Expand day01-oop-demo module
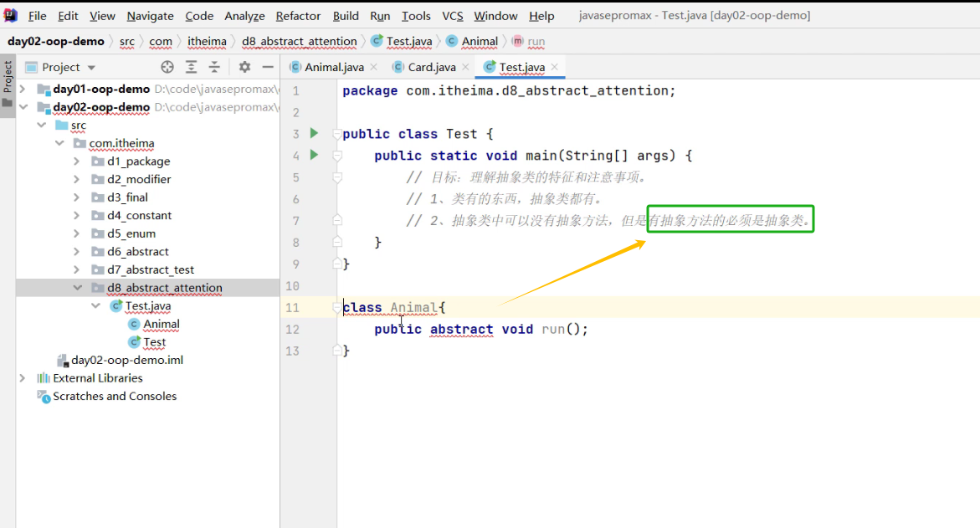 pyautogui.click(x=23, y=89)
